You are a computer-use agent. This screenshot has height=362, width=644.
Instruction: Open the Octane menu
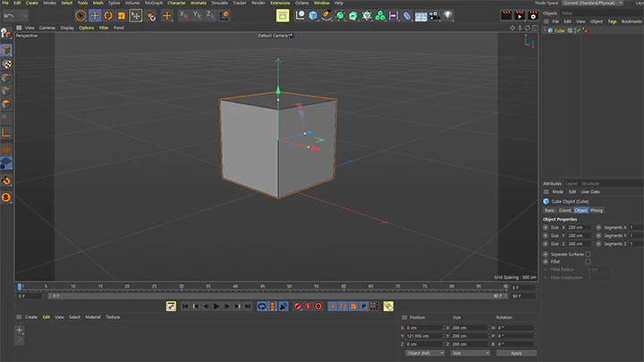point(302,3)
